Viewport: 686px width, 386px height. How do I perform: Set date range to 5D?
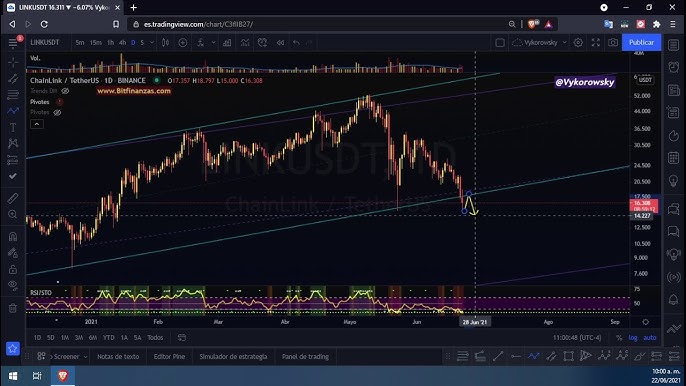51,337
